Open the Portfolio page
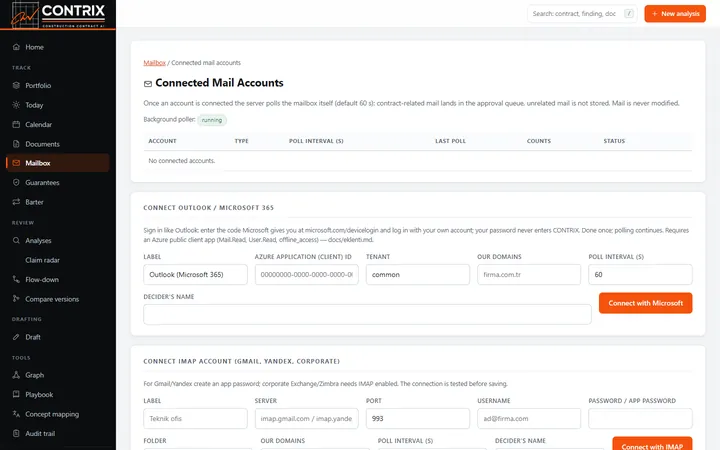The image size is (720, 450). point(58,85)
